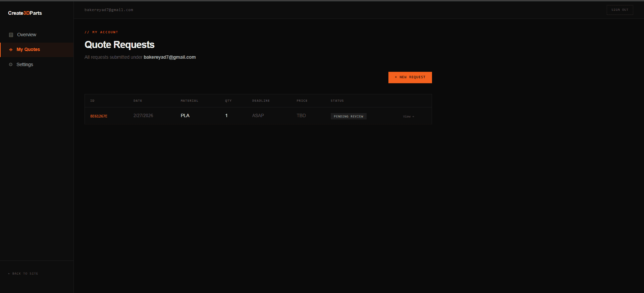This screenshot has height=293, width=644.
Task: Click Back to Site link
Action: tap(23, 274)
